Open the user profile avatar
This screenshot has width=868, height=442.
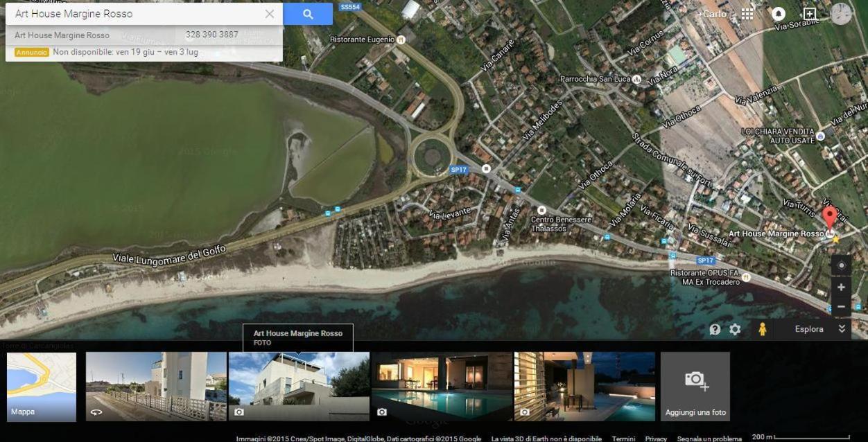click(x=841, y=14)
